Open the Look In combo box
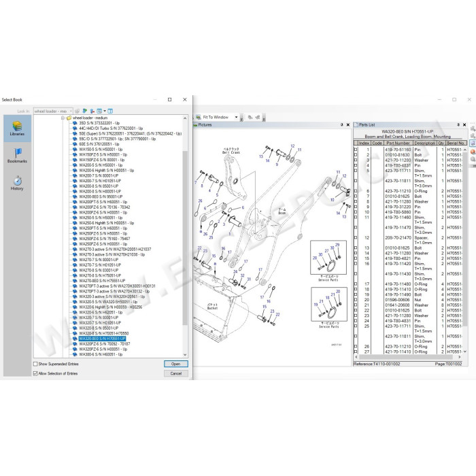Viewport: 476px width, 476px height. point(53,111)
